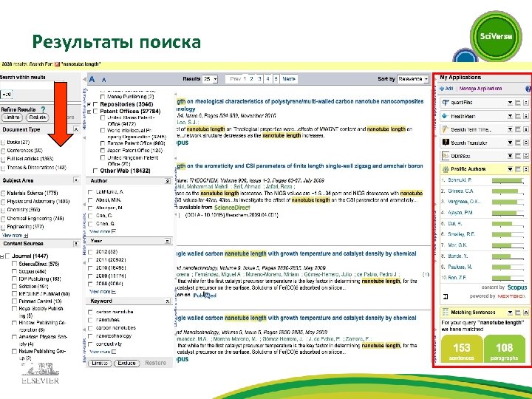Click the bottom Exclude button below Keyword
This screenshot has height=399, width=532.
(x=127, y=364)
